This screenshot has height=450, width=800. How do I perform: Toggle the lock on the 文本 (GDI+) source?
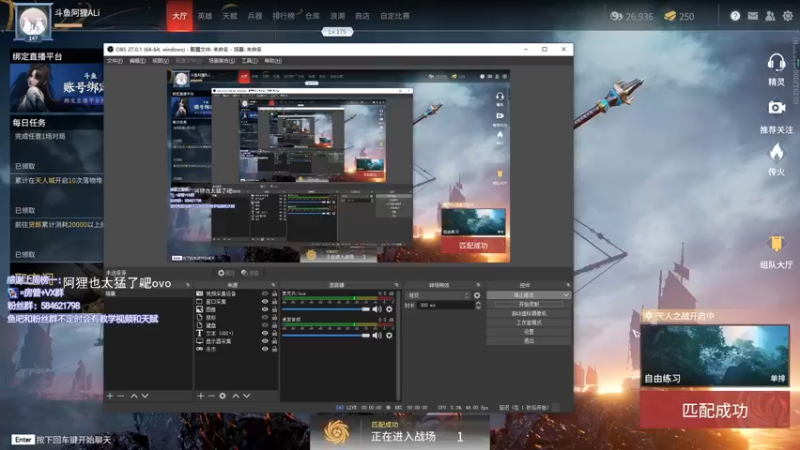(x=274, y=333)
